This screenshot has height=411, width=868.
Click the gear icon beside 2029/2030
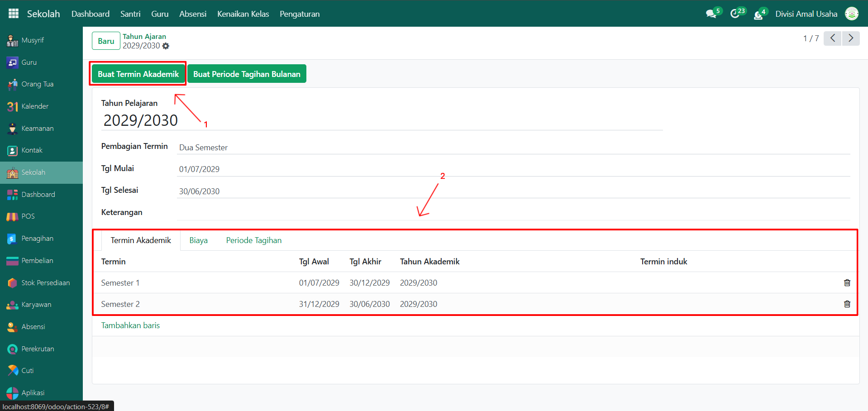click(x=166, y=46)
